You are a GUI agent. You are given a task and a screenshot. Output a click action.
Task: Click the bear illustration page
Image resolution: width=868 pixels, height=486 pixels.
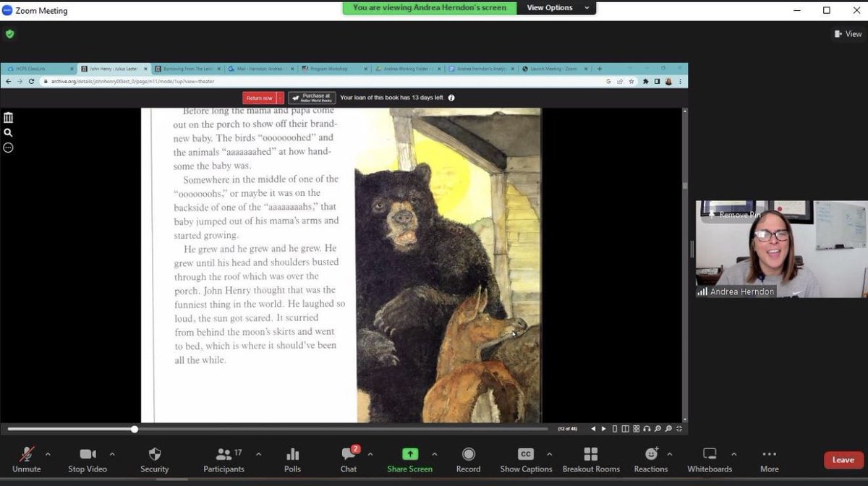(448, 265)
